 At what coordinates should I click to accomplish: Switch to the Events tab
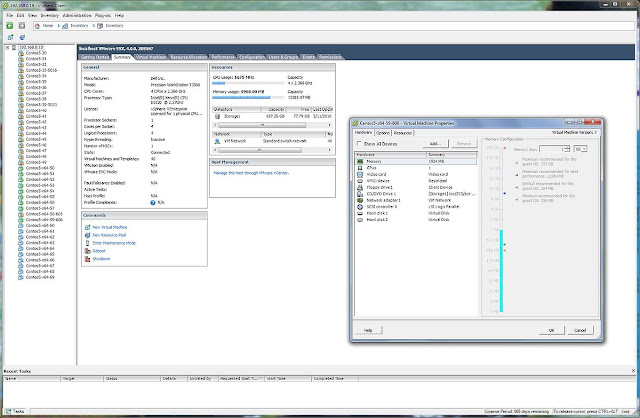pyautogui.click(x=308, y=57)
